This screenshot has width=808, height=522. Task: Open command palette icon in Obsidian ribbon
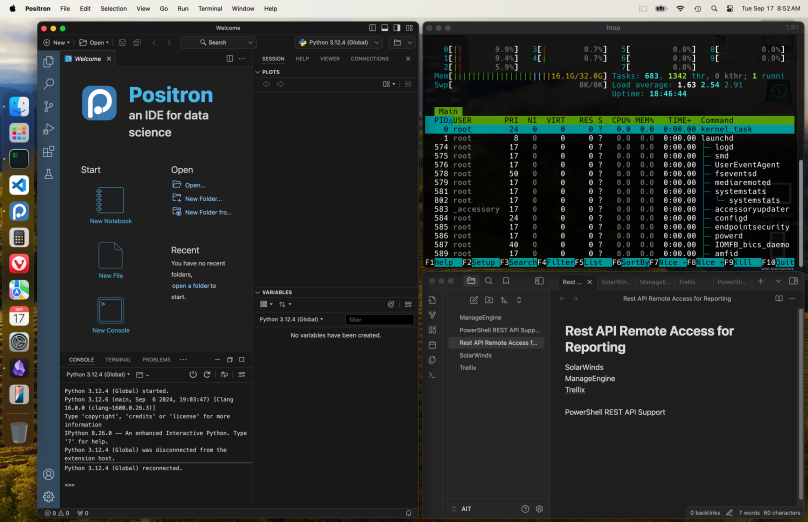(432, 375)
